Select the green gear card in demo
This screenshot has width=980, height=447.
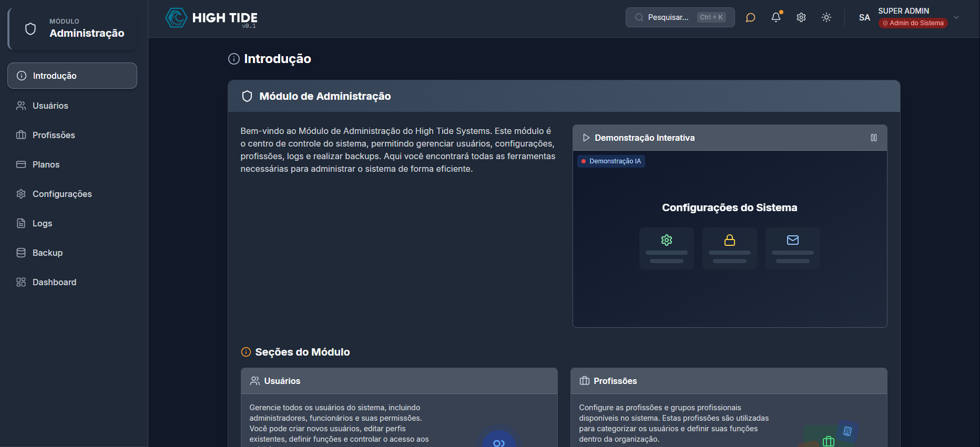click(667, 248)
